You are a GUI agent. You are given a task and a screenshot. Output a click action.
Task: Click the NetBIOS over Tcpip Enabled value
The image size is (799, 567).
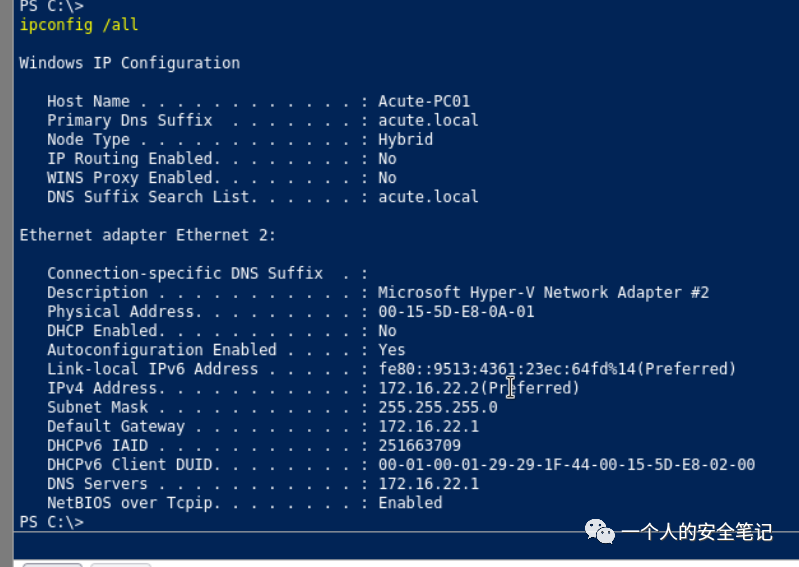[410, 503]
